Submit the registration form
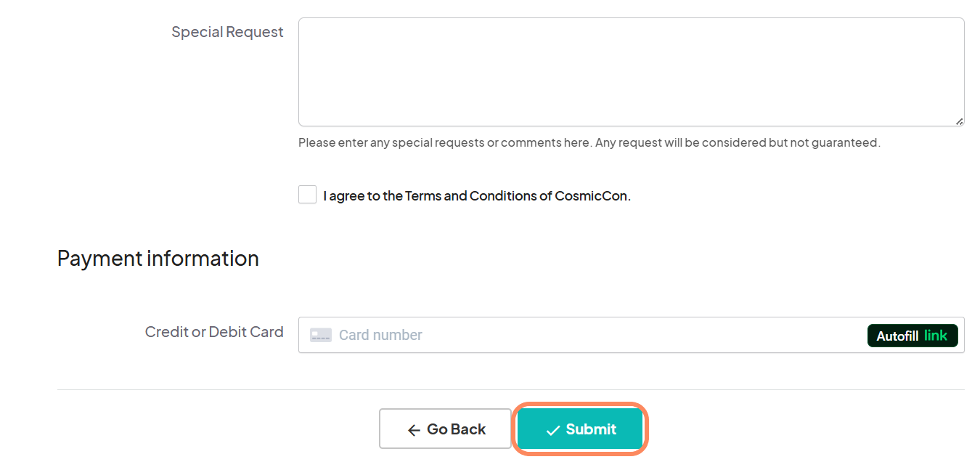 tap(580, 429)
